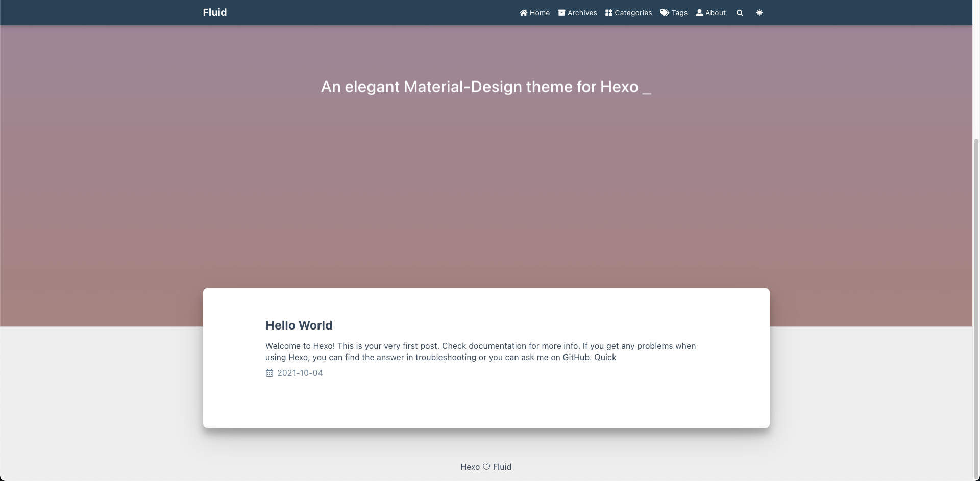Screen dimensions: 980x481
Task: Click the Hello World post excerpt
Action: (480, 351)
